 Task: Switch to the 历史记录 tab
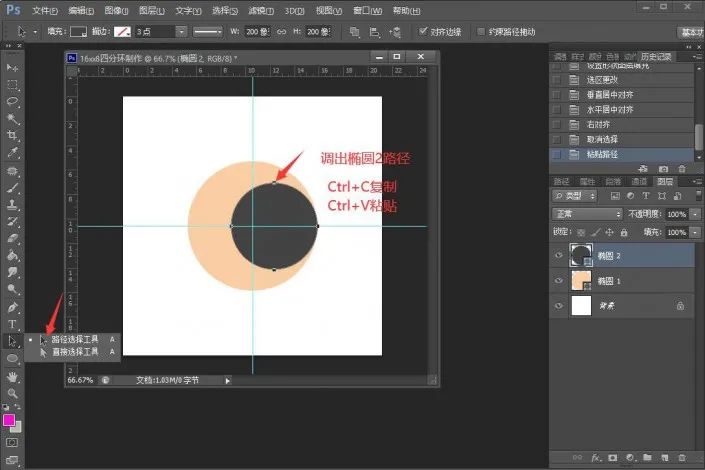656,57
